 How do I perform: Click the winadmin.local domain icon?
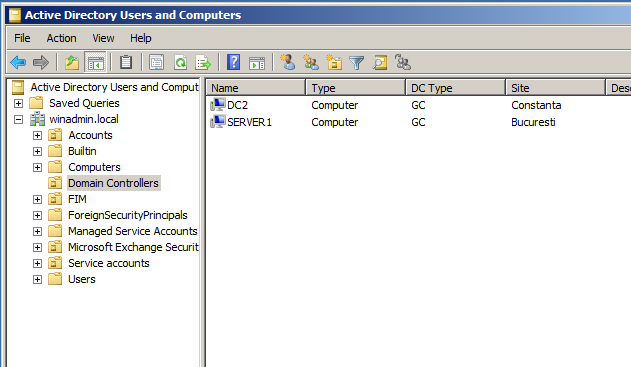37,119
